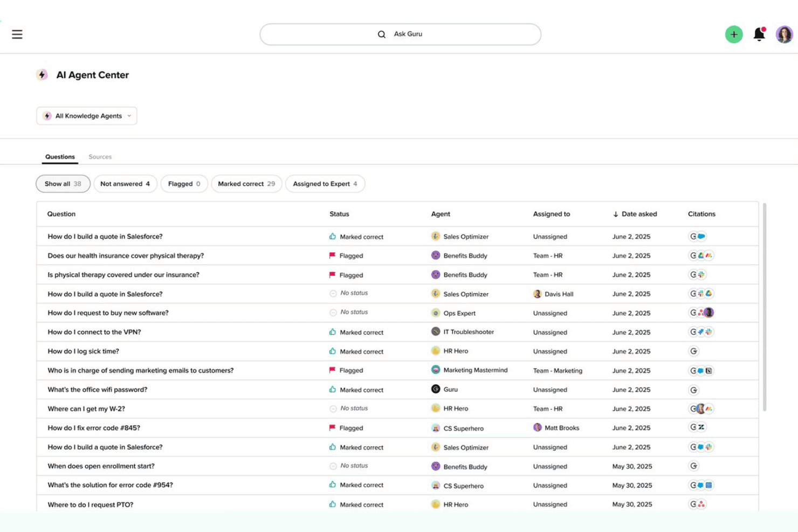Viewport: 798px width, 532px height.
Task: Click the search magnifier icon
Action: click(382, 34)
